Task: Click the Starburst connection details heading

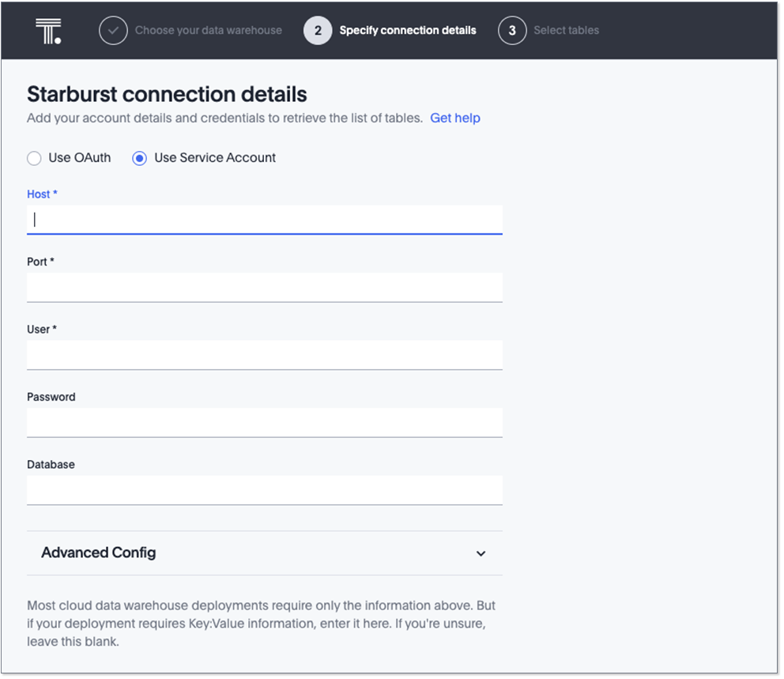Action: pos(167,95)
